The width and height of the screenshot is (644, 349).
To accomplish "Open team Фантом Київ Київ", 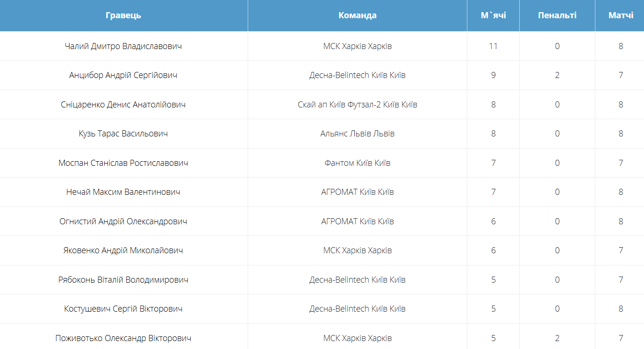I will [358, 163].
